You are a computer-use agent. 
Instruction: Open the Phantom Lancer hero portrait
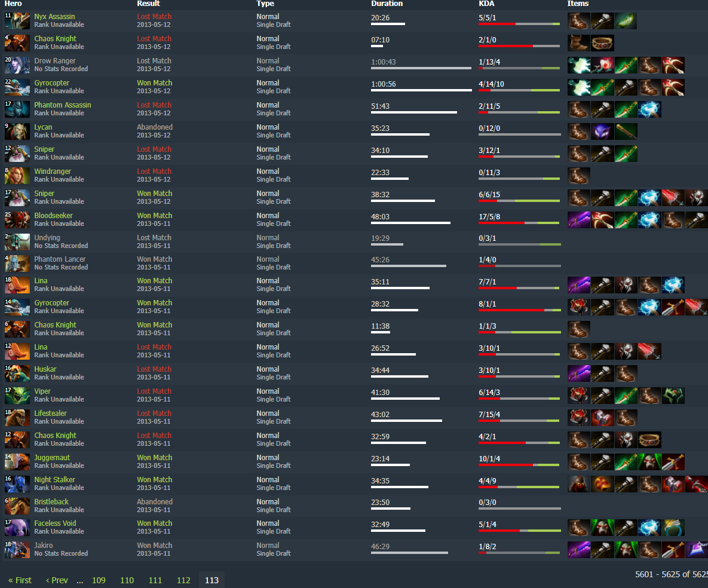point(17,264)
